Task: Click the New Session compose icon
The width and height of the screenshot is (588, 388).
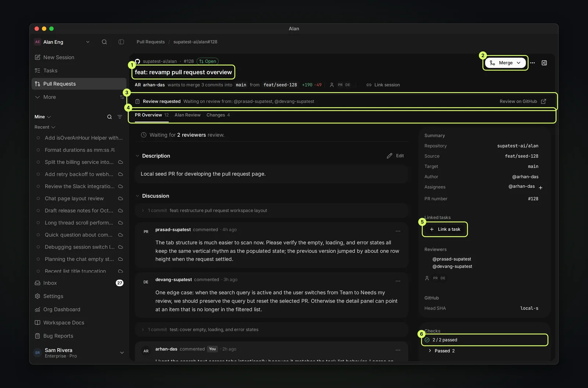Action: click(x=37, y=57)
